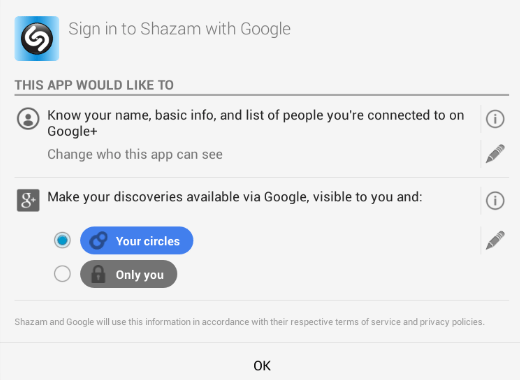The width and height of the screenshot is (520, 380).
Task: Click the THIS APP WOULD LIKE TO header
Action: point(94,85)
